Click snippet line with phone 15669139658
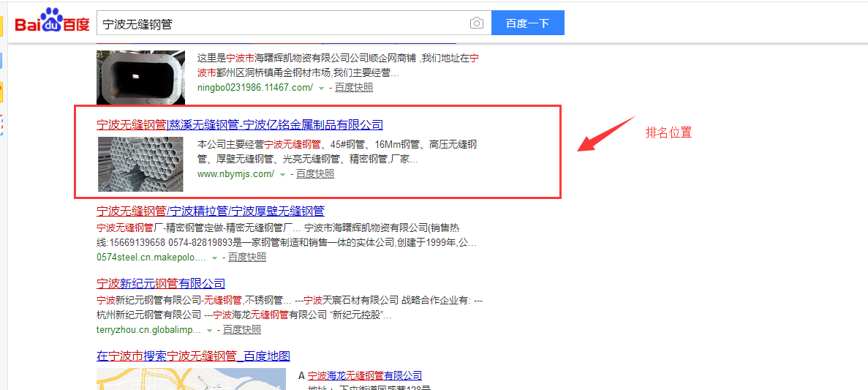The height and width of the screenshot is (390, 868). pyautogui.click(x=287, y=243)
